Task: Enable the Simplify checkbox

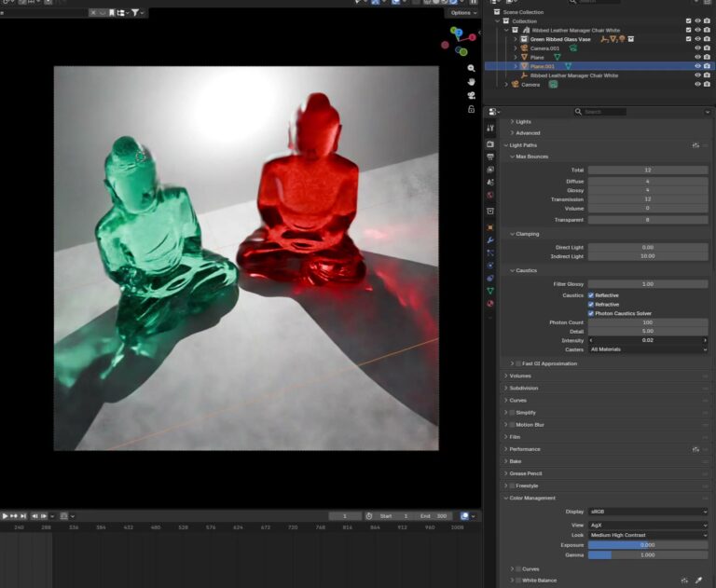Action: coord(512,413)
